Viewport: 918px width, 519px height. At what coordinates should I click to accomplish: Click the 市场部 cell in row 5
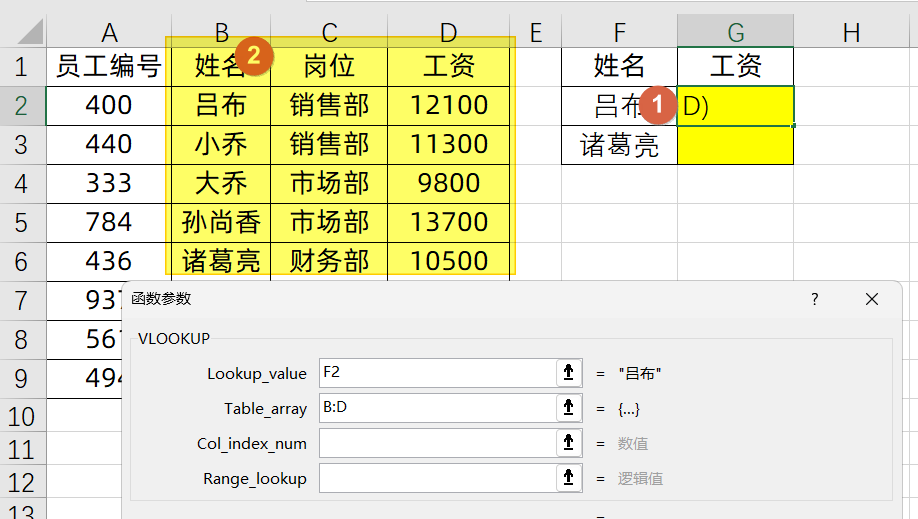point(329,223)
